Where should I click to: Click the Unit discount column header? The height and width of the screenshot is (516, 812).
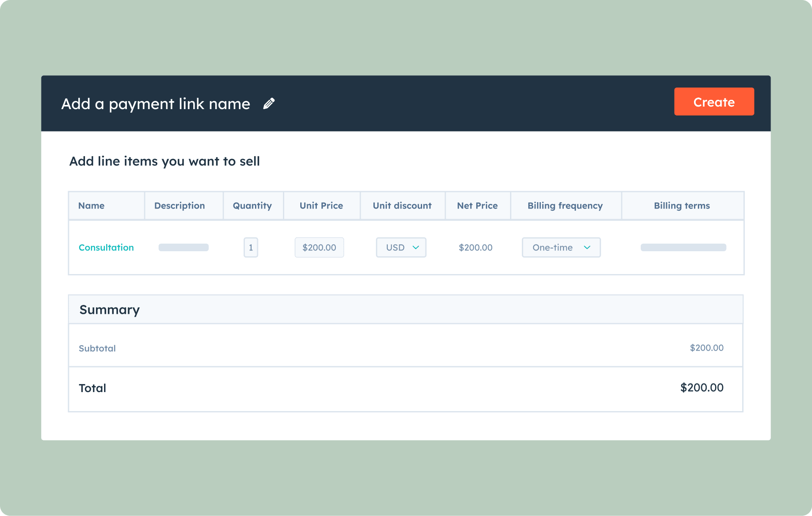click(x=402, y=206)
